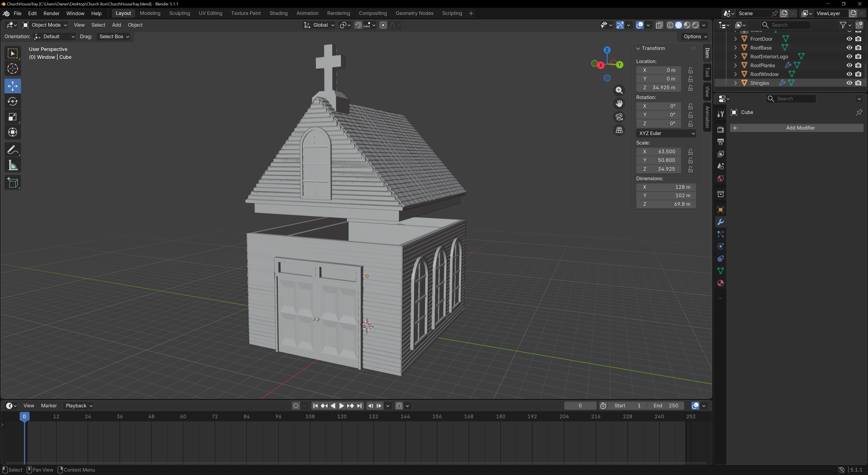The image size is (868, 475).
Task: Open the Object Data properties tab
Action: click(720, 271)
